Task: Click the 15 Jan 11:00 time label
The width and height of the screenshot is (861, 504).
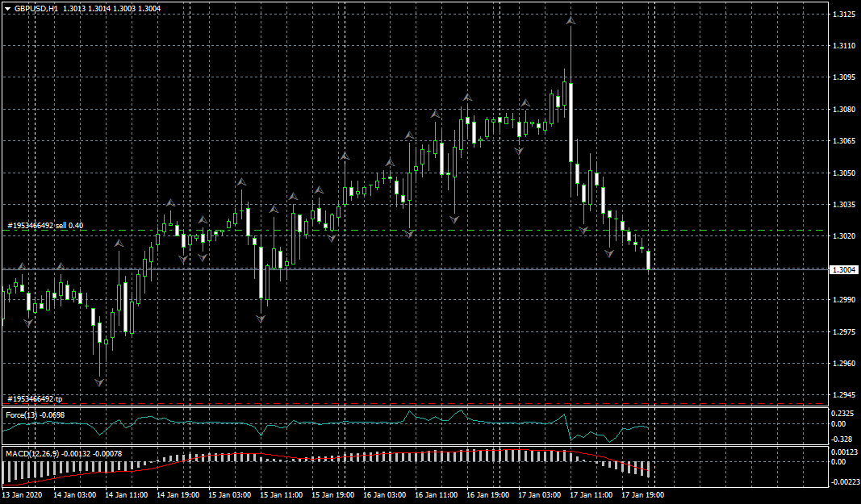Action: click(281, 495)
